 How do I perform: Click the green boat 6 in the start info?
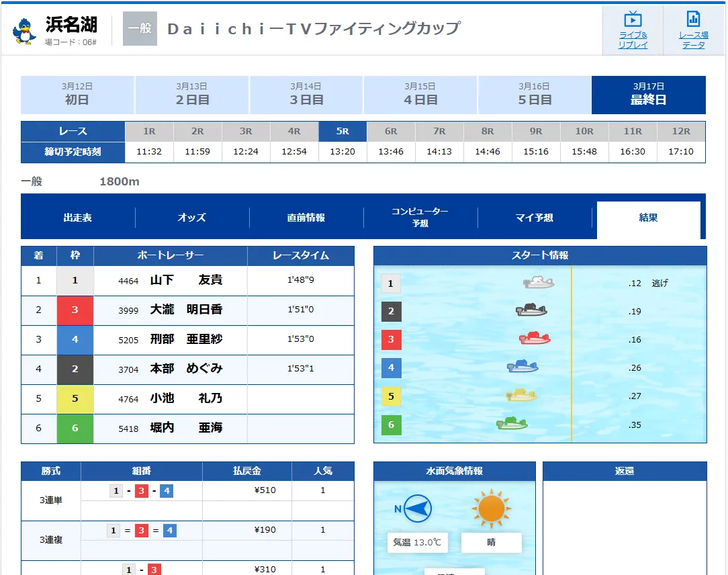[512, 423]
